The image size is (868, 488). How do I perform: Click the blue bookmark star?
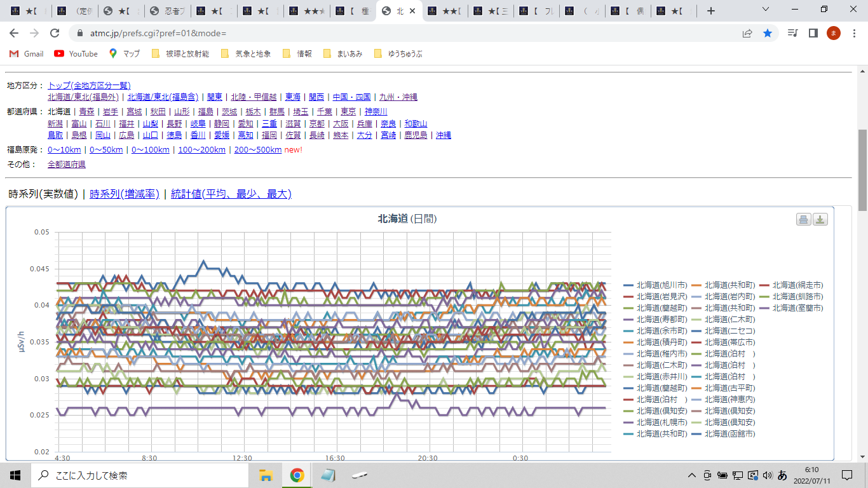pos(768,33)
